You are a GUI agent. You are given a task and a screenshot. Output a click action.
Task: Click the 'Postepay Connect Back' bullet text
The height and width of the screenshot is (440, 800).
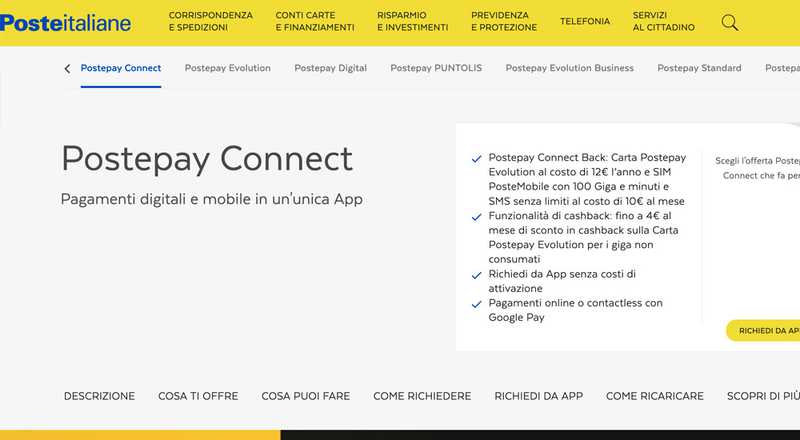pos(587,179)
